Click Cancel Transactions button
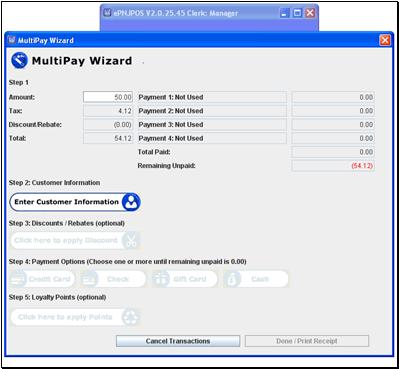This screenshot has width=399, height=369. click(x=178, y=341)
